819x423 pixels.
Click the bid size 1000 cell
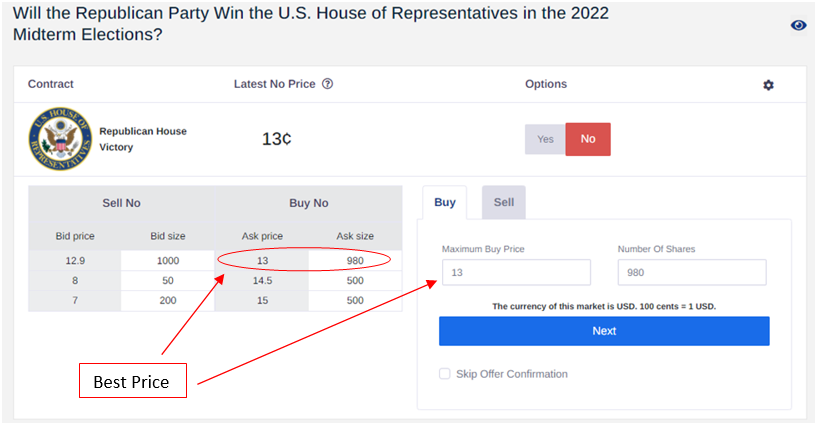[168, 261]
